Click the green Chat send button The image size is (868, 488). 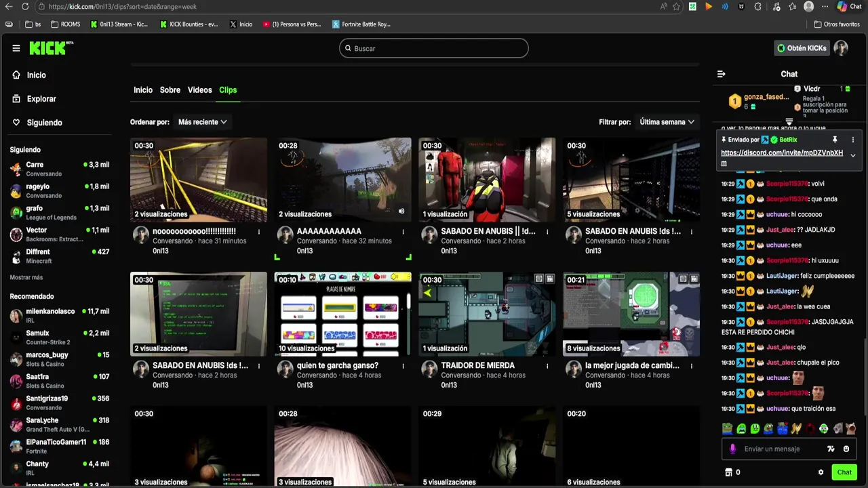click(x=844, y=472)
